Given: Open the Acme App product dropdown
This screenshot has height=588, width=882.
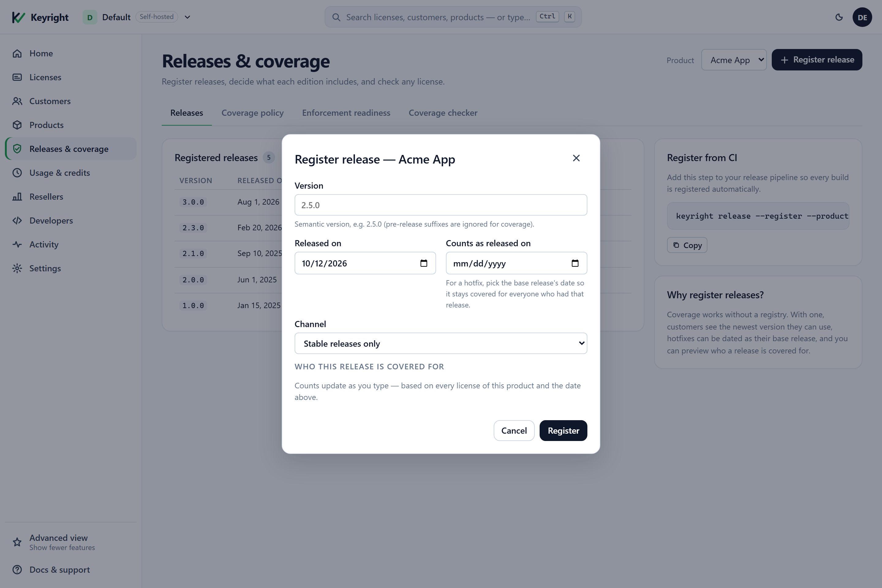Looking at the screenshot, I should tap(734, 60).
